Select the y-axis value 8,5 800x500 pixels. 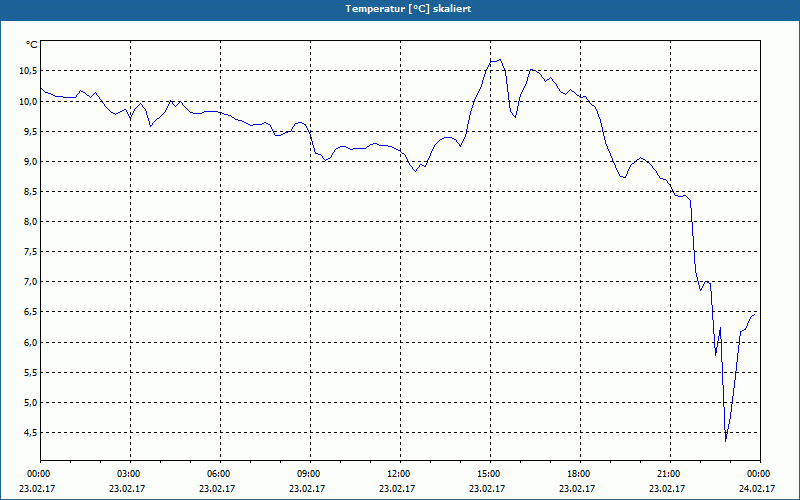point(30,191)
